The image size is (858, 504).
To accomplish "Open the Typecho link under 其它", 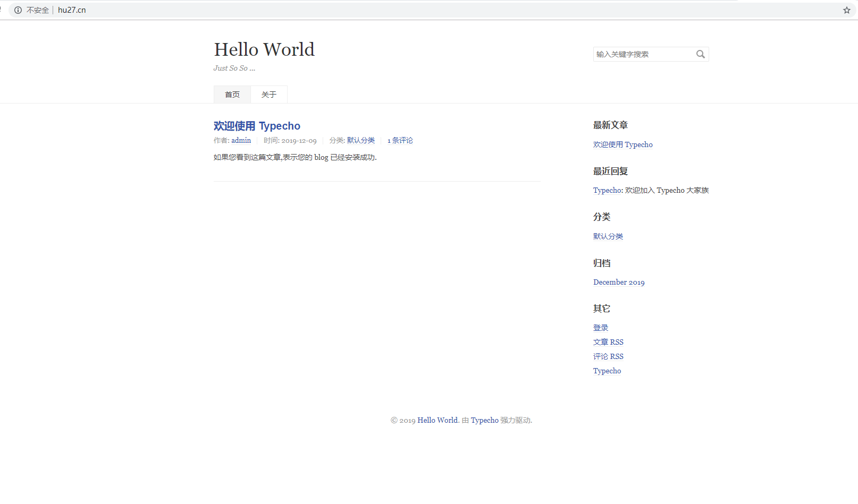I will click(607, 371).
